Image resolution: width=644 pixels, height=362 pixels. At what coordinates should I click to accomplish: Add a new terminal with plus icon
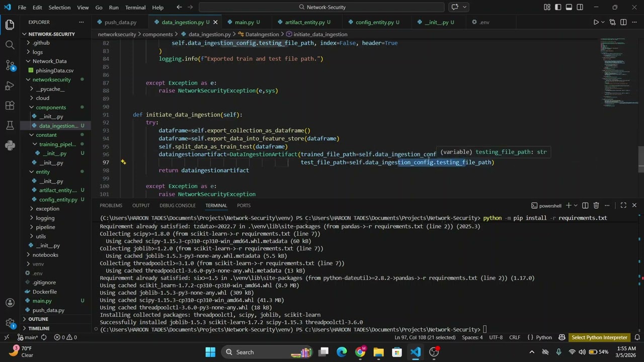click(x=569, y=205)
